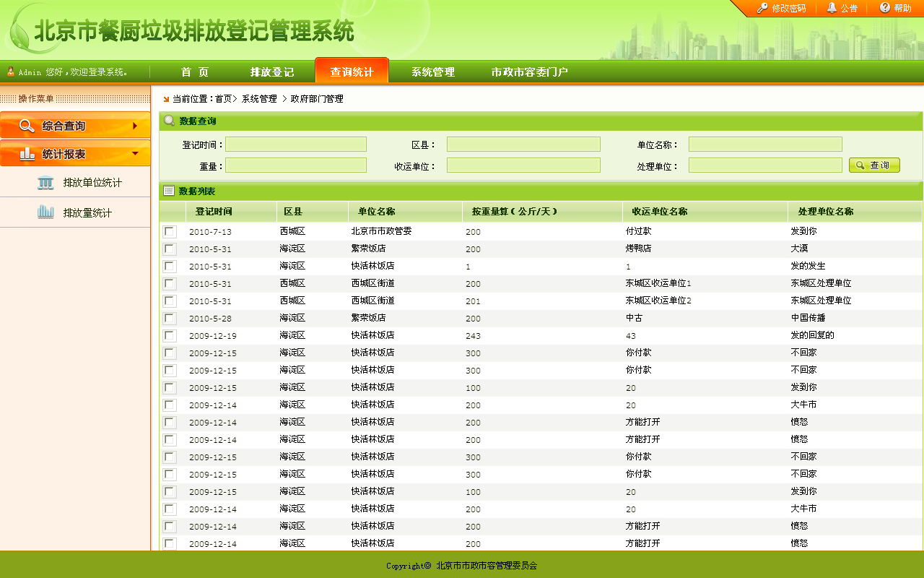
Task: Click the key icon for 修改密码
Action: click(762, 8)
